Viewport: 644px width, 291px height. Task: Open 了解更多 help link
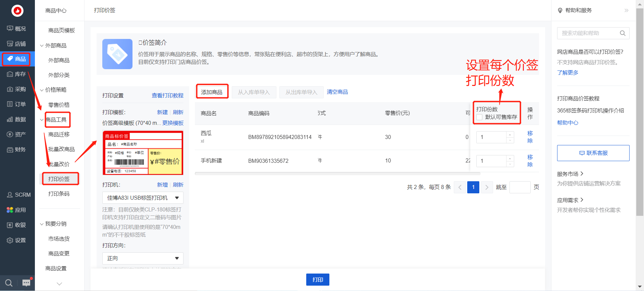pyautogui.click(x=568, y=73)
